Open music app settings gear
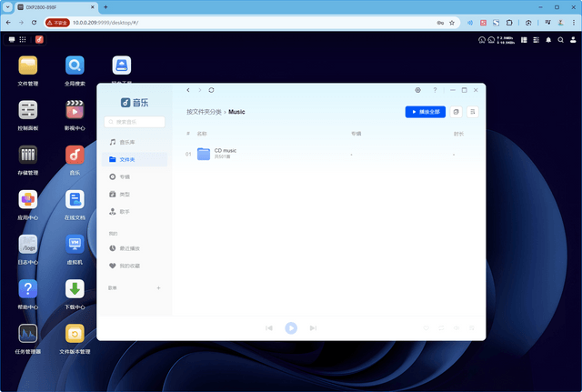 tap(418, 90)
